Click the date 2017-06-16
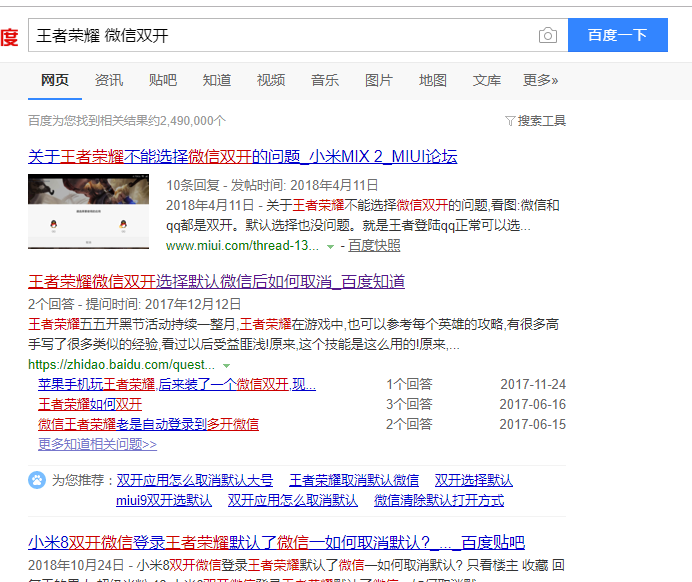Image resolution: width=692 pixels, height=582 pixels. point(533,404)
